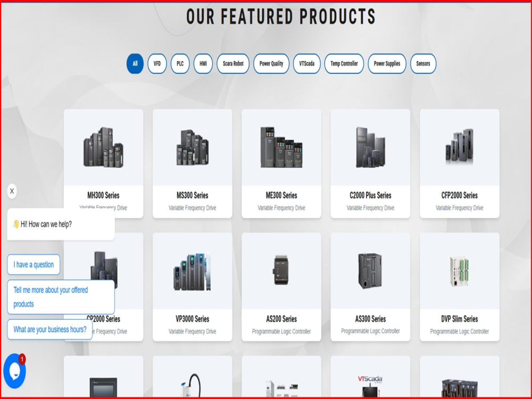Click 'Programmable Logic Controller' under DVP Slim Series
Image resolution: width=532 pixels, height=399 pixels.
coord(460,331)
